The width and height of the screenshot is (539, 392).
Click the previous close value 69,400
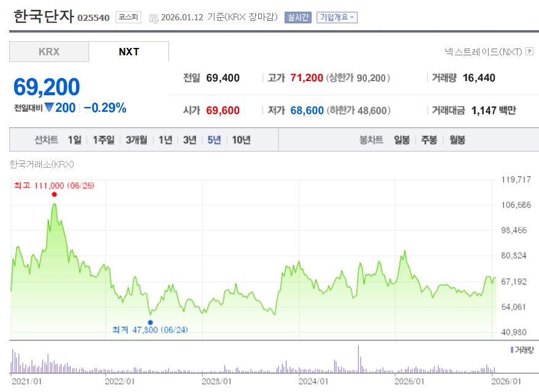tap(222, 78)
